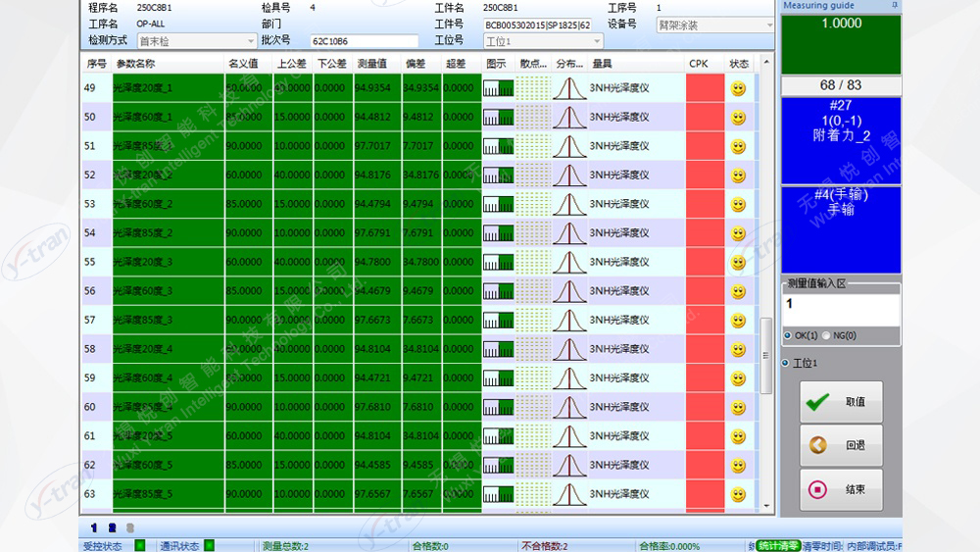Viewport: 980px width, 552px height.
Task: Expand the 检测方式 dropdown
Action: (250, 41)
